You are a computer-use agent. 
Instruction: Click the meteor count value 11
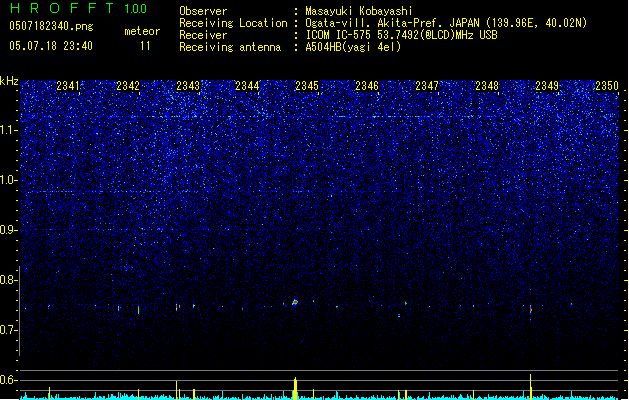point(145,46)
